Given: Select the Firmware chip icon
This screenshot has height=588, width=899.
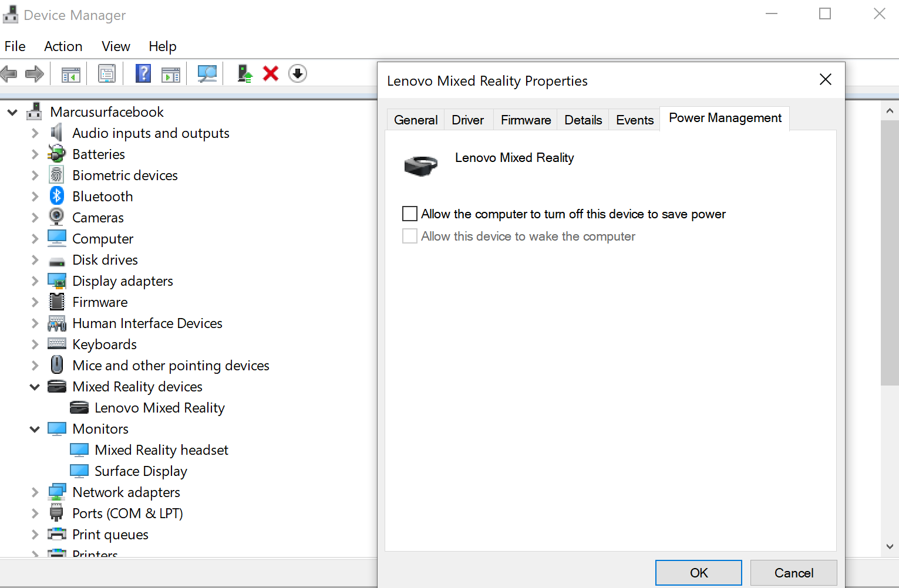Looking at the screenshot, I should (x=57, y=302).
